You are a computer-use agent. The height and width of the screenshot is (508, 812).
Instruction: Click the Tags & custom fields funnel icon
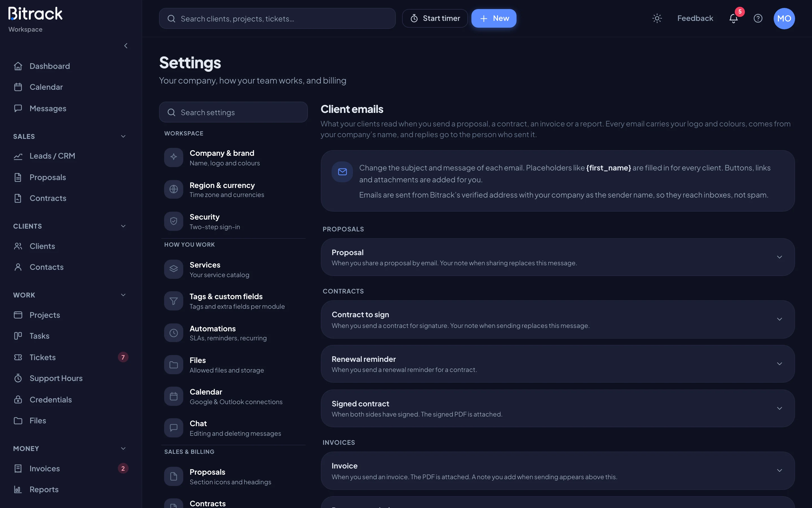coord(173,301)
